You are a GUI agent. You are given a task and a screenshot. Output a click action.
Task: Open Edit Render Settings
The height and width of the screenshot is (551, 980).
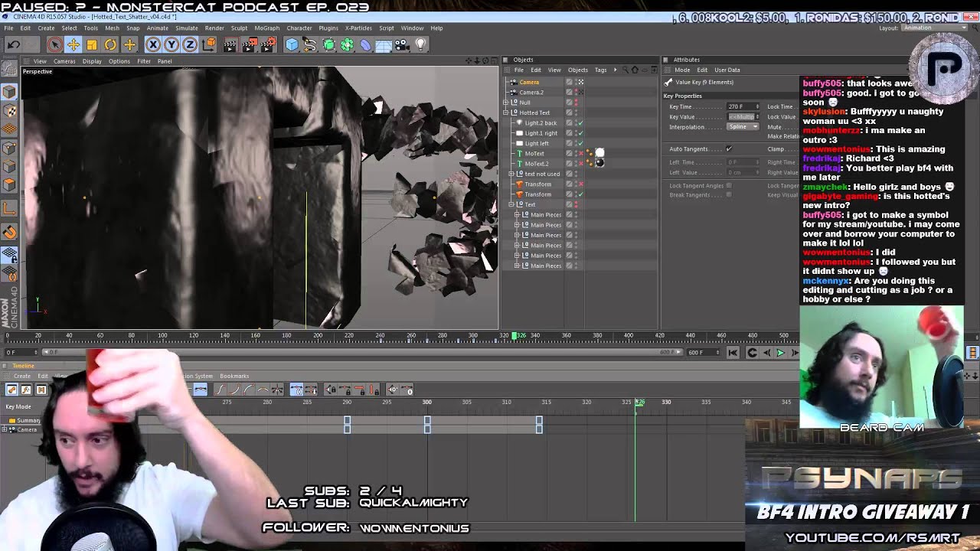click(x=267, y=45)
